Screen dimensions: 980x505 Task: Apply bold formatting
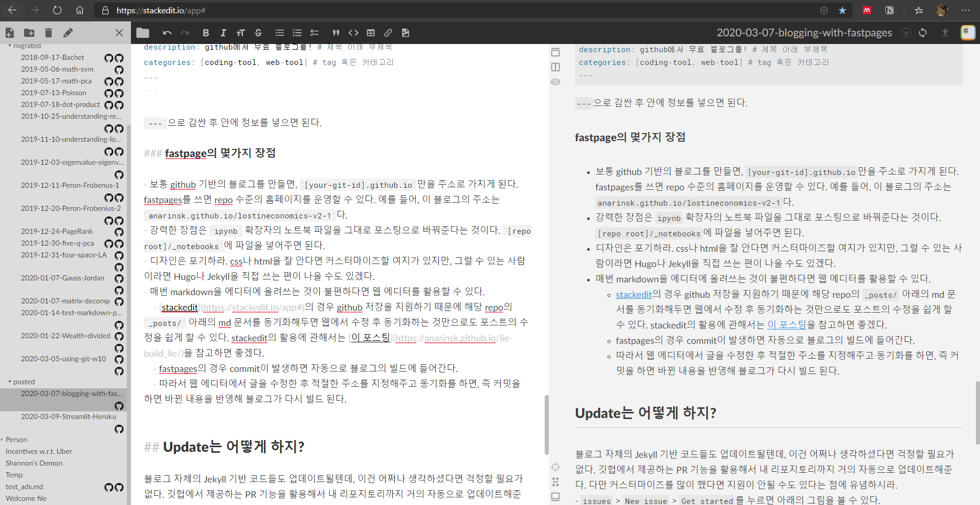pos(206,33)
